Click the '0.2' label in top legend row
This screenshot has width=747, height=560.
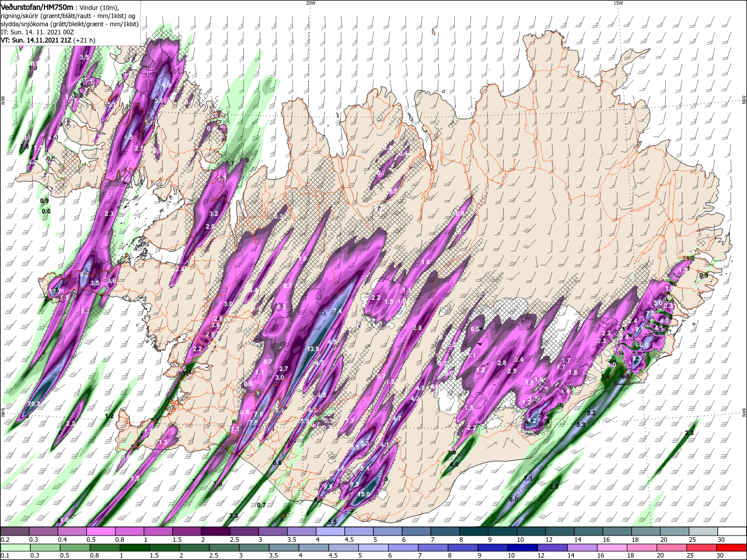coord(5,540)
